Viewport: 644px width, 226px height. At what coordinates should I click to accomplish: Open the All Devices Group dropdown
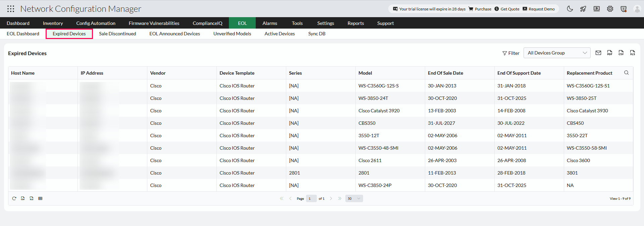[x=557, y=53]
